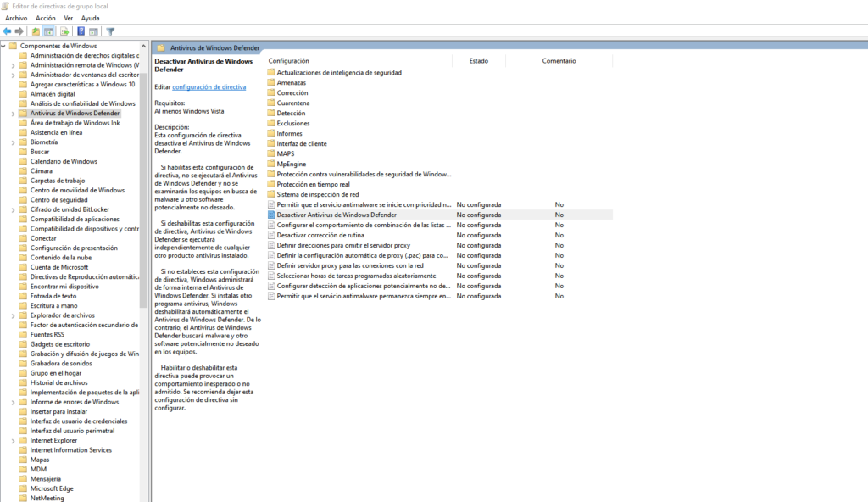Click the folder icon beside Microsoft Edge
The image size is (868, 502).
tap(23, 488)
